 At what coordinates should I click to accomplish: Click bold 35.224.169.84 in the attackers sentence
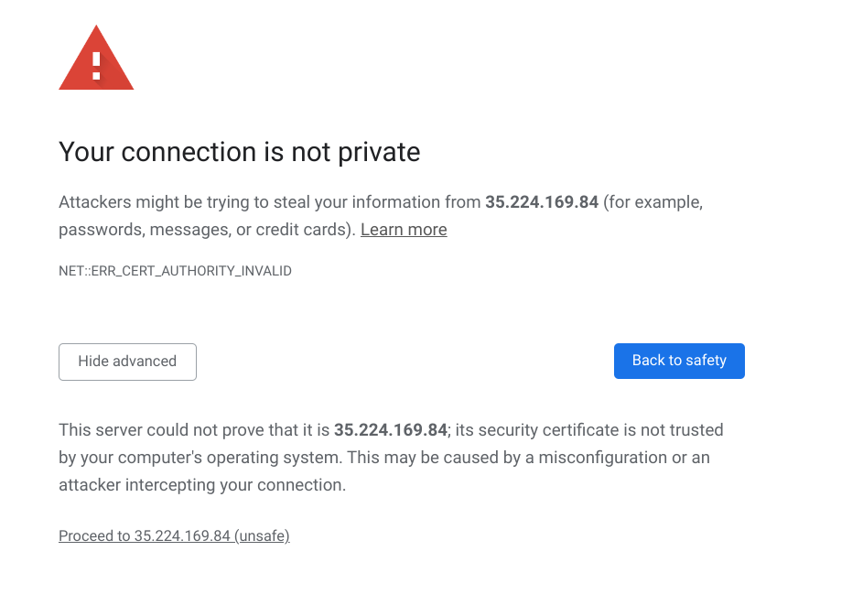click(542, 202)
